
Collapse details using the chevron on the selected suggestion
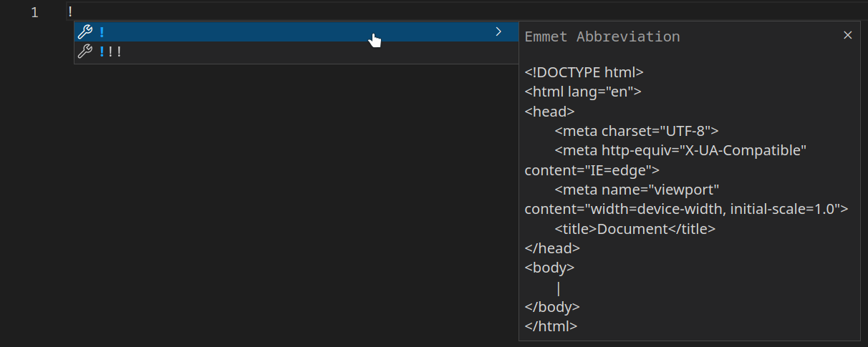pos(498,31)
